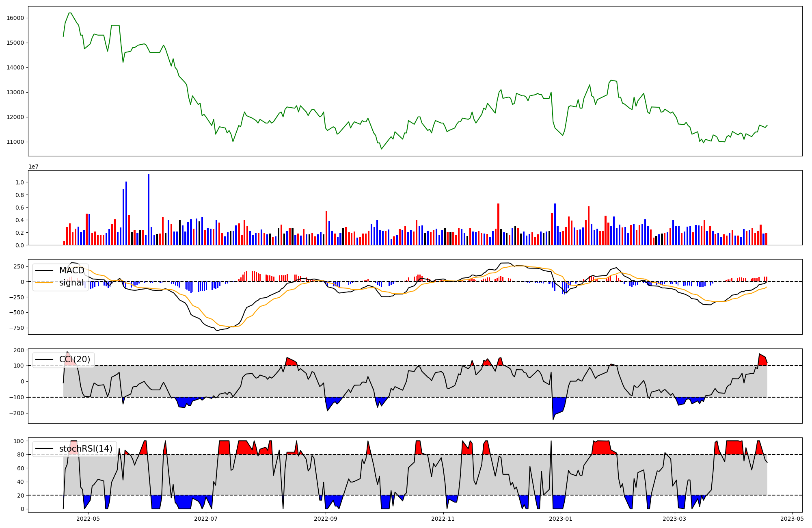Click the -750 MACD axis tick label
Image resolution: width=812 pixels, height=528 pixels.
coord(16,328)
